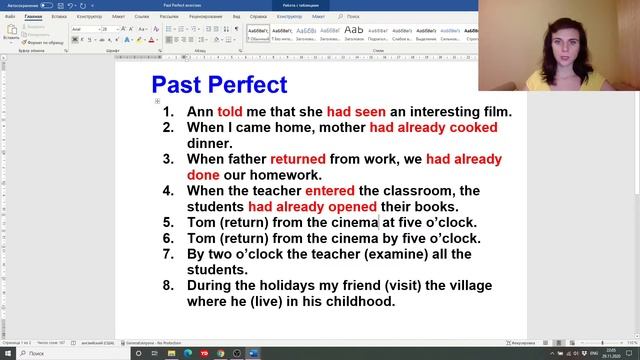Image resolution: width=640 pixels, height=360 pixels.
Task: Click the numbered list icon
Action: 181,29
